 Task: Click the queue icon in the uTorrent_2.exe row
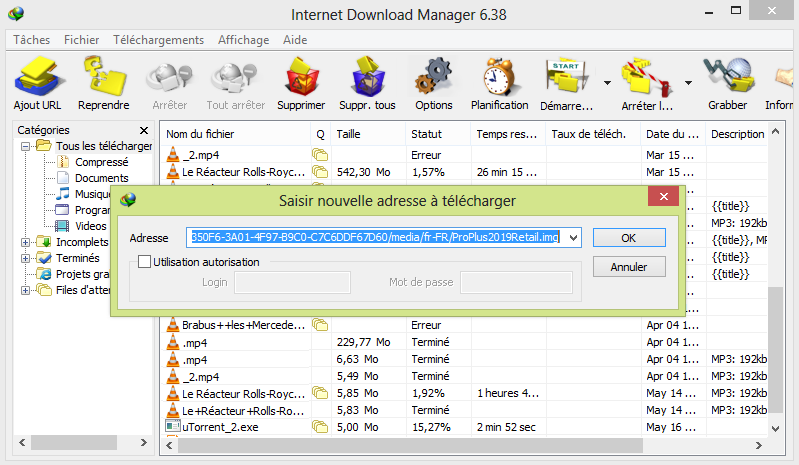(x=320, y=426)
